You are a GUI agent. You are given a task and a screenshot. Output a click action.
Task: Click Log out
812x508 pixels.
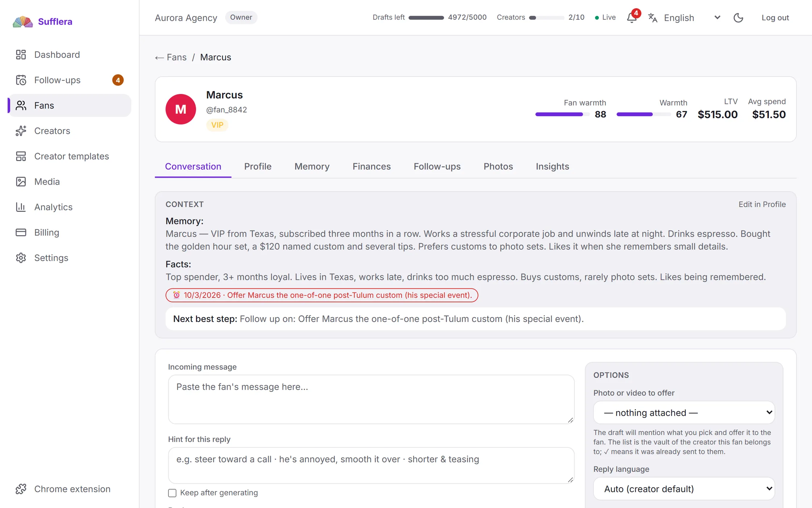tap(775, 18)
